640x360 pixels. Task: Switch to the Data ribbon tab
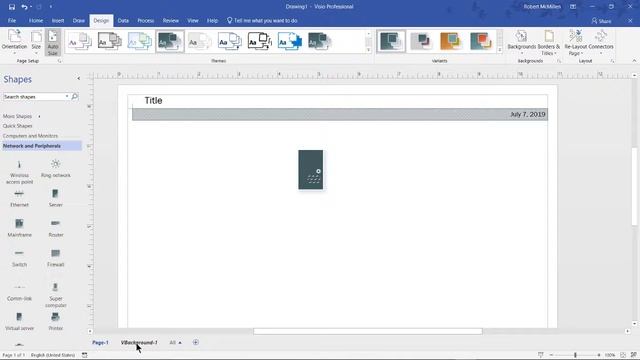[x=123, y=20]
